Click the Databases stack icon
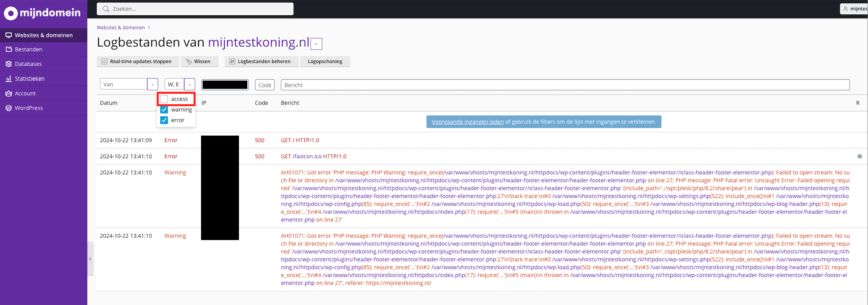868x305 pixels. pos(9,64)
